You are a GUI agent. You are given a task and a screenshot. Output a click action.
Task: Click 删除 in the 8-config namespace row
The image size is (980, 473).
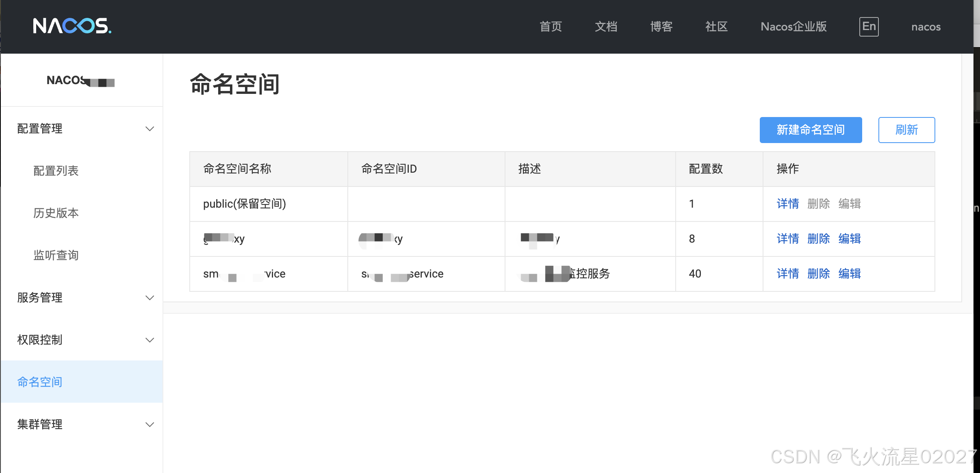coord(818,239)
